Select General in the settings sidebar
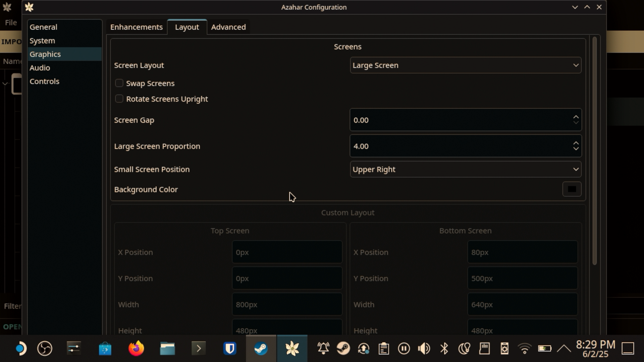Screen dimensions: 644x362 coord(64,27)
